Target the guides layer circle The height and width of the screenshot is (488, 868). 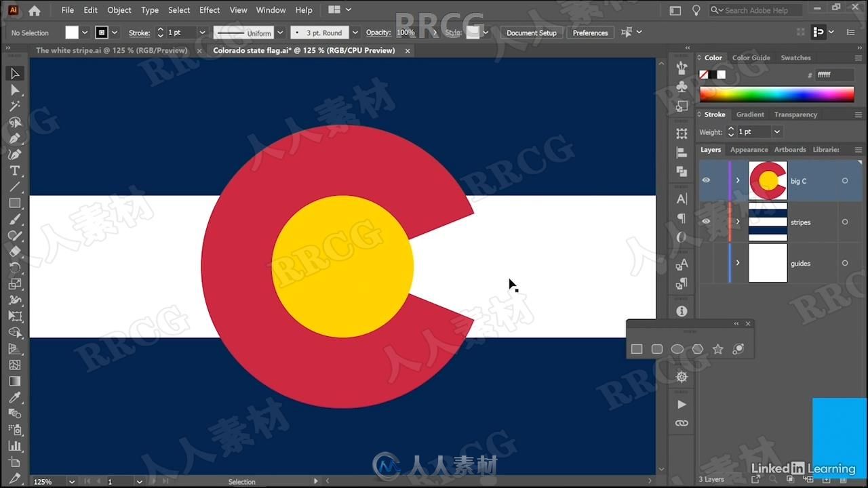tap(845, 263)
